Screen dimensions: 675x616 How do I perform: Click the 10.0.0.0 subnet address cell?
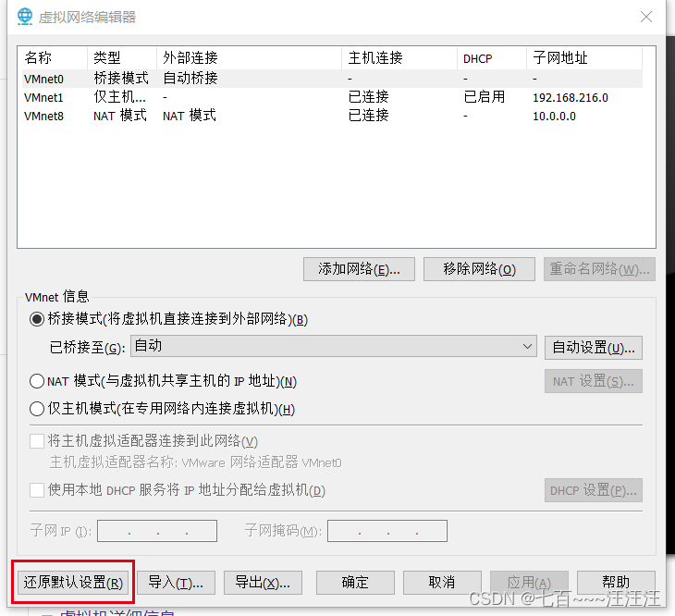(x=554, y=117)
